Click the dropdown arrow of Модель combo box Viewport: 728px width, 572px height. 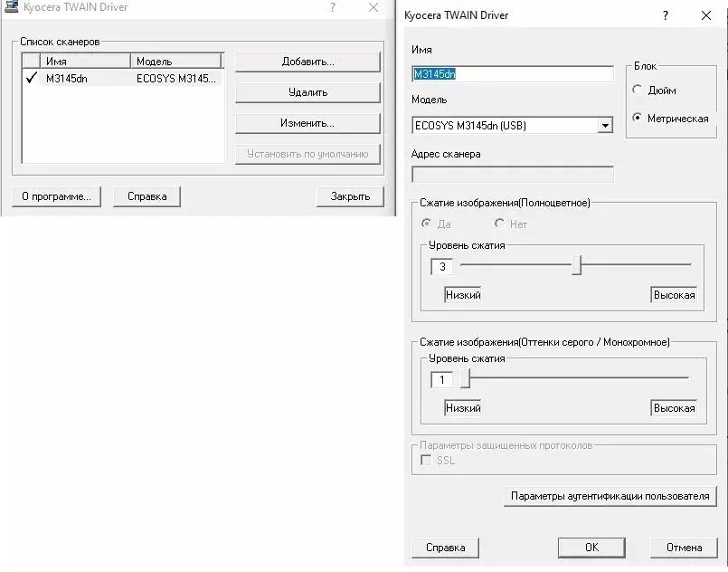[605, 126]
